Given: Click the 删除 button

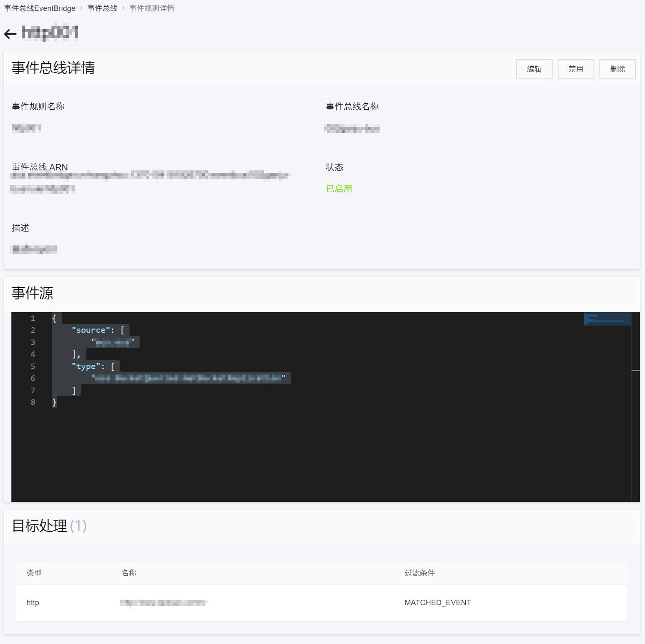Looking at the screenshot, I should point(618,69).
